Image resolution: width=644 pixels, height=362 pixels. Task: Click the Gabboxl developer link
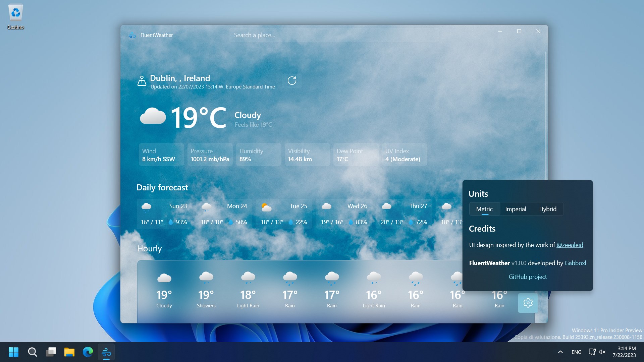[575, 263]
